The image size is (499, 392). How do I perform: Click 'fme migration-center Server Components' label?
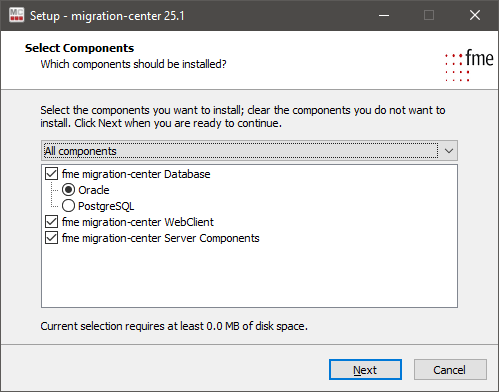[160, 238]
